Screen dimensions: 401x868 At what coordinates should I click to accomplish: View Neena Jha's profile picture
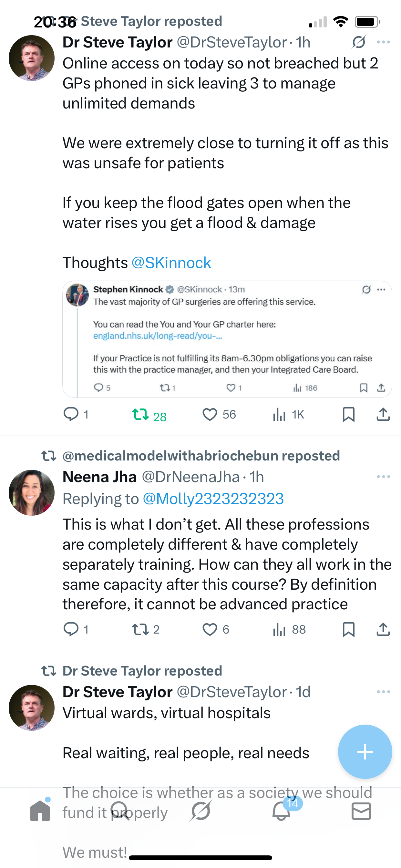coord(32,493)
